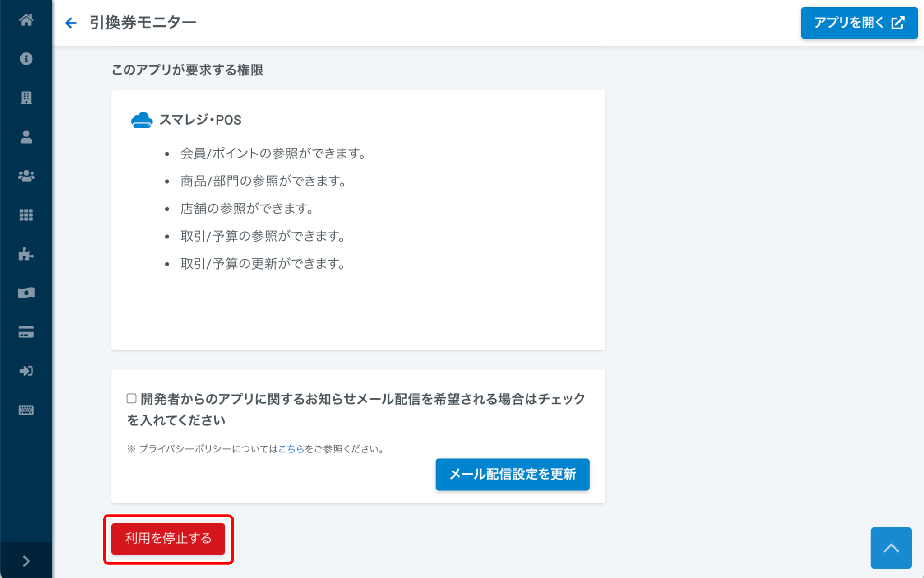Open the keyboard icon in sidebar
Image resolution: width=924 pixels, height=578 pixels.
click(x=26, y=410)
